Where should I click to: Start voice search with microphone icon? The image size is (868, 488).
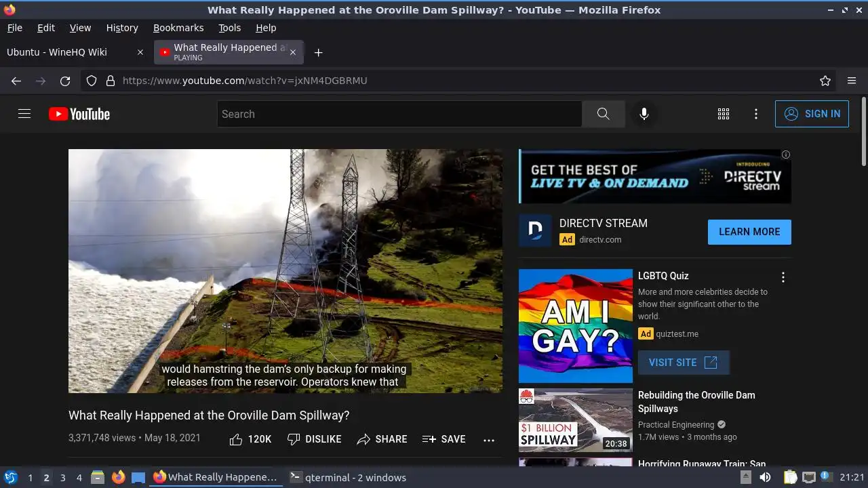tap(644, 114)
